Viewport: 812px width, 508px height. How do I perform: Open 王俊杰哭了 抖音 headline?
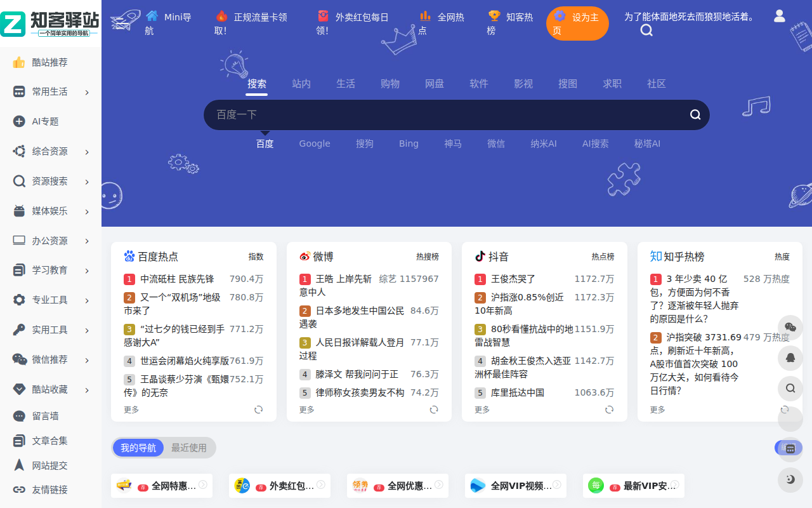point(513,279)
